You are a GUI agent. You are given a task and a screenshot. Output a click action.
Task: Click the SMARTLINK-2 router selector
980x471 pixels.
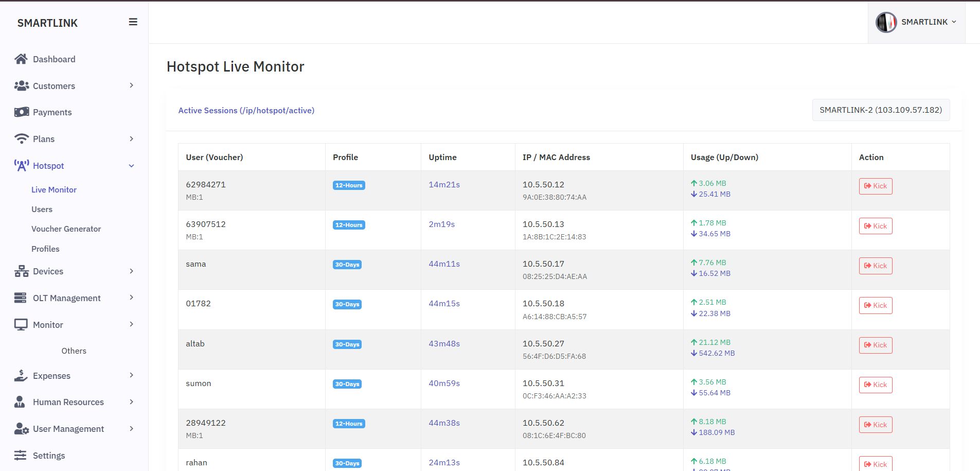pyautogui.click(x=880, y=110)
